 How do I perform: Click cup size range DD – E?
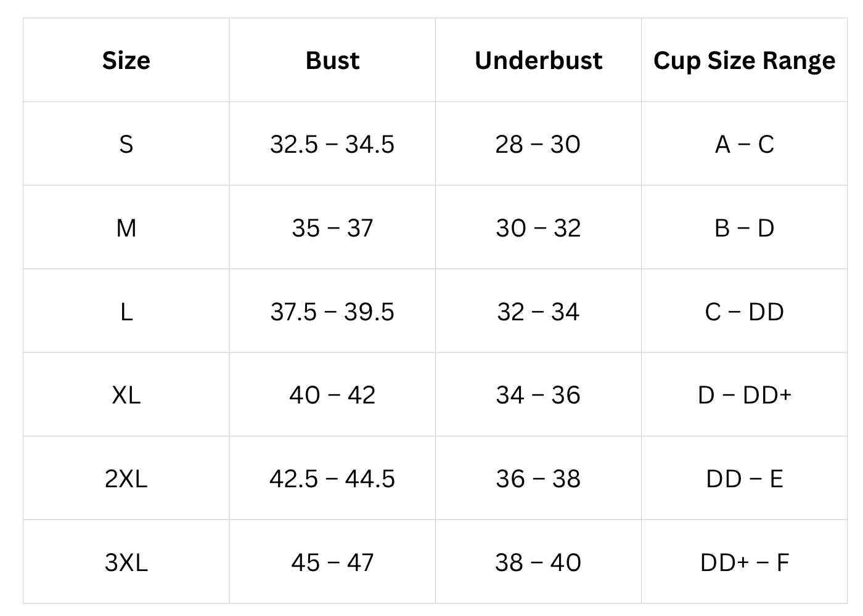click(x=744, y=479)
